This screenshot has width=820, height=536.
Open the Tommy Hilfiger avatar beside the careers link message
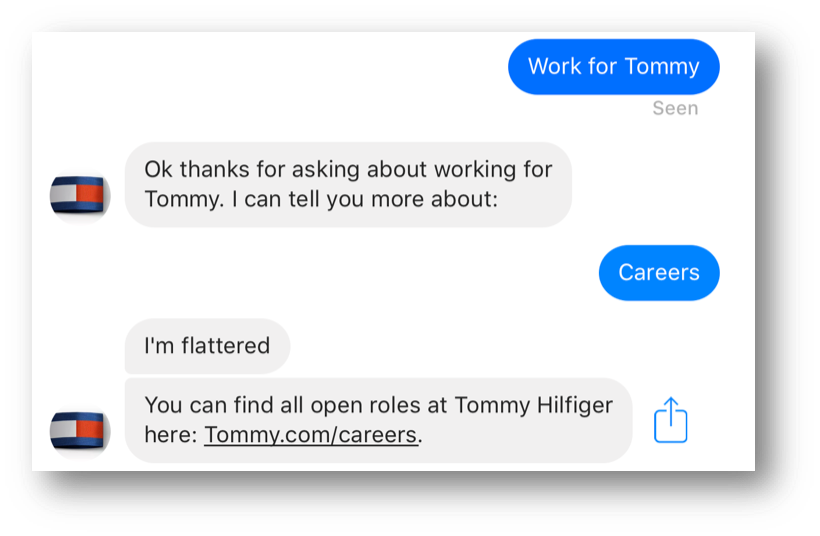pyautogui.click(x=80, y=430)
